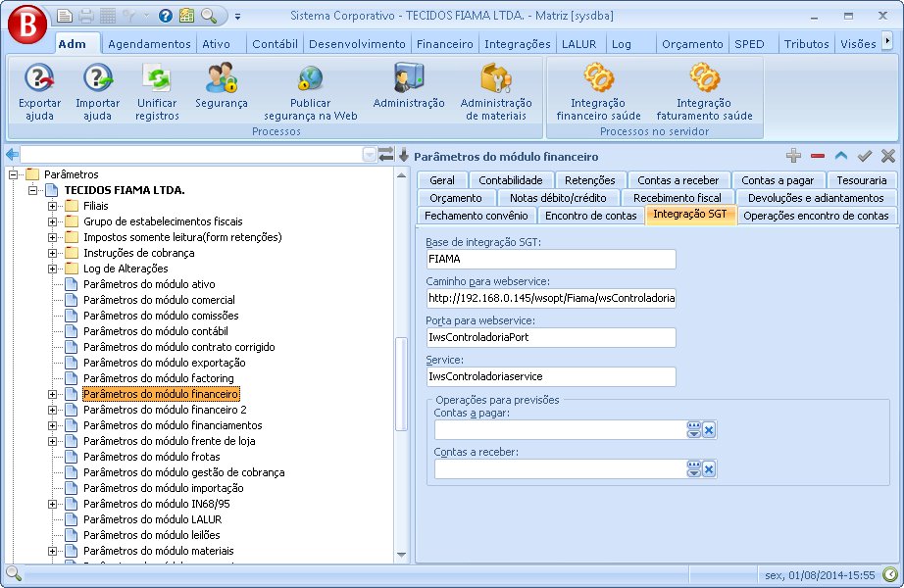
Task: Select Parâmetros do módulo LALUR
Action: [x=152, y=519]
